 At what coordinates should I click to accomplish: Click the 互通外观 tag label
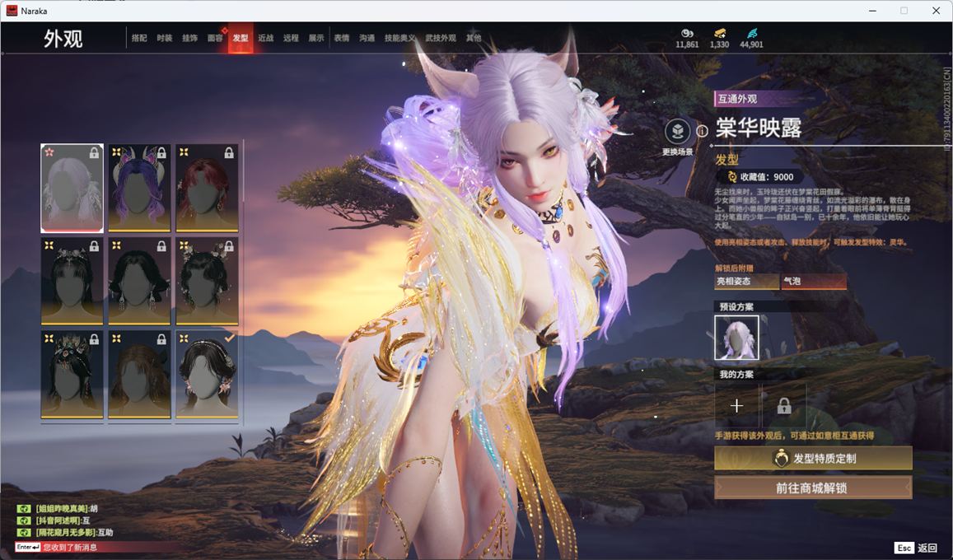(x=737, y=98)
